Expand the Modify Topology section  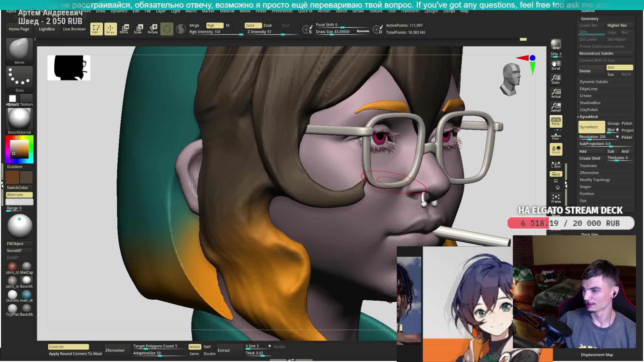coord(595,180)
